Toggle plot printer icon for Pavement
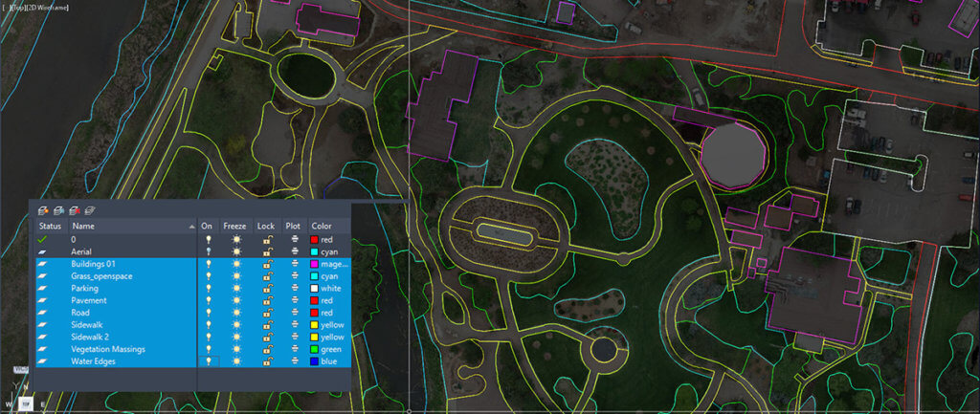 click(295, 300)
